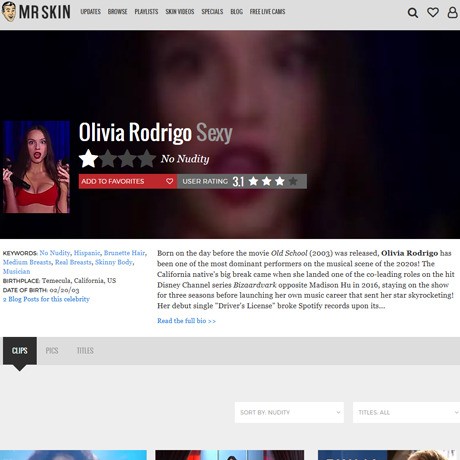Viewport: 460px width, 460px height.
Task: Open the Updates menu
Action: click(90, 12)
